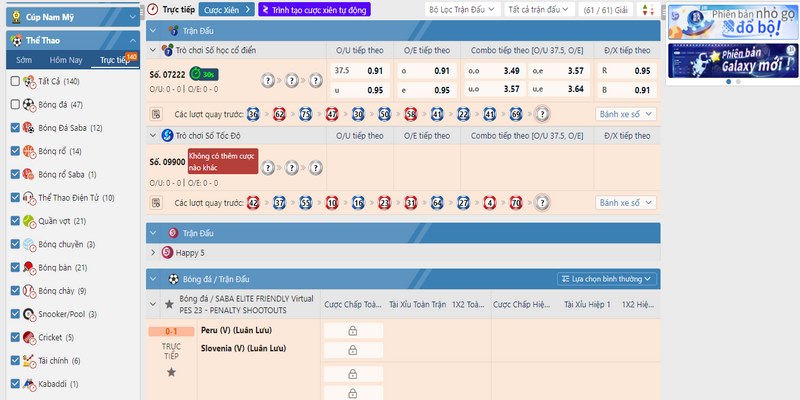This screenshot has width=800, height=400.
Task: Click previous draw ball number 36
Action: (x=253, y=114)
